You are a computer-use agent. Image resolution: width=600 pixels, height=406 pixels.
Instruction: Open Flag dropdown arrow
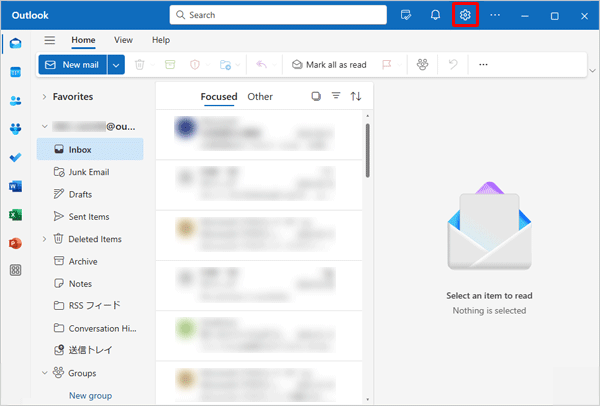[x=399, y=65]
